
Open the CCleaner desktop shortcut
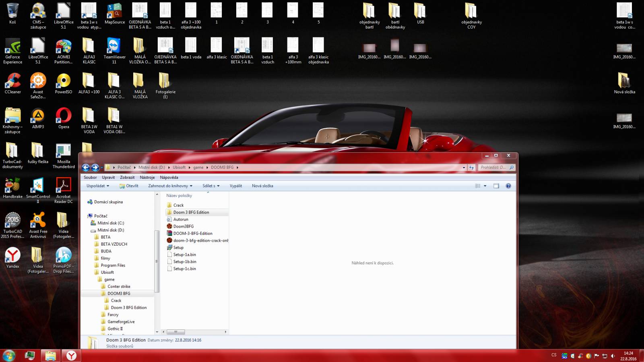12,84
